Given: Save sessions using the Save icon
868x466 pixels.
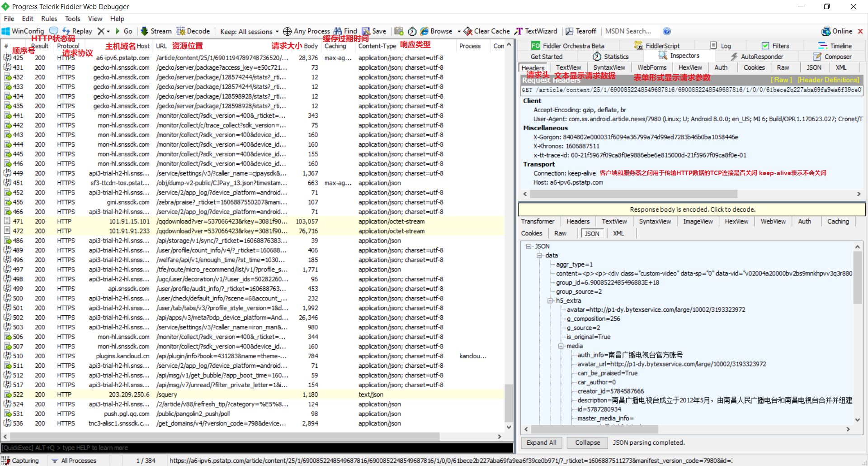Looking at the screenshot, I should (x=374, y=31).
